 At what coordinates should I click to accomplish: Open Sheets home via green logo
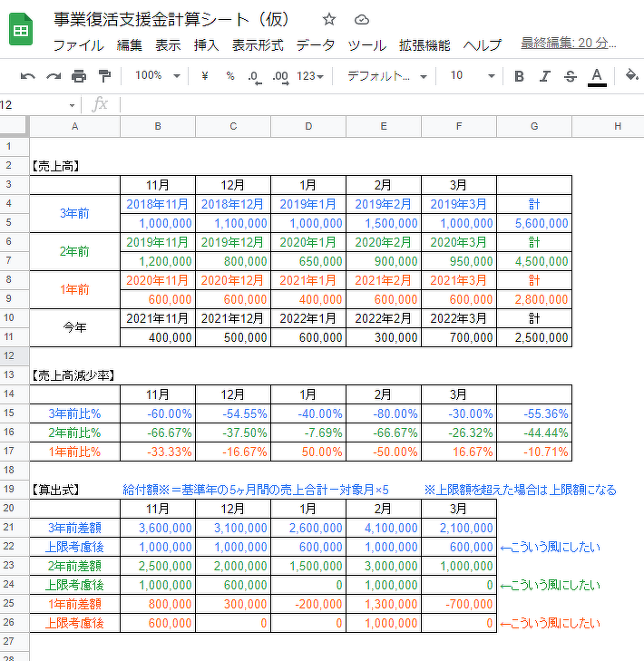[x=21, y=30]
